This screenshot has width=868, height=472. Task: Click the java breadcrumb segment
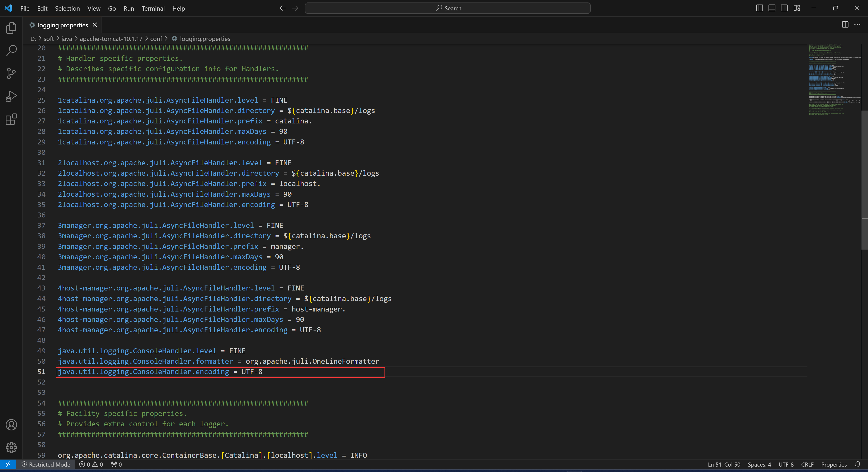(x=67, y=39)
